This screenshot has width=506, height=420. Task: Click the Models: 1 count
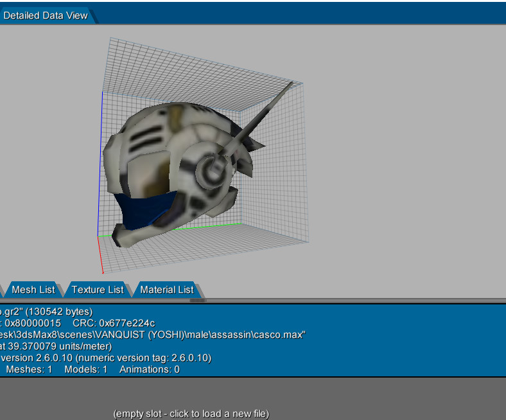click(x=86, y=369)
